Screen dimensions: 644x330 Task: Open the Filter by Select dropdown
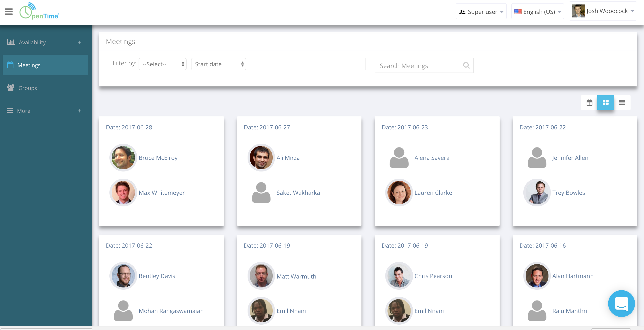pyautogui.click(x=163, y=64)
